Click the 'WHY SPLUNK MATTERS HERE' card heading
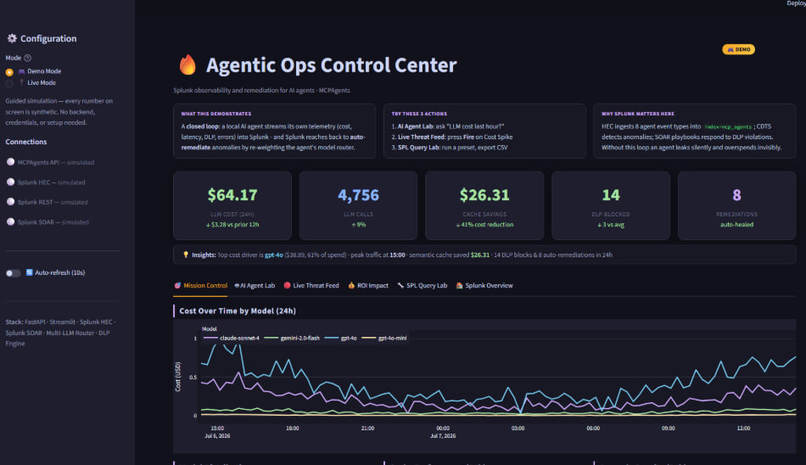Image resolution: width=806 pixels, height=465 pixels. (637, 114)
